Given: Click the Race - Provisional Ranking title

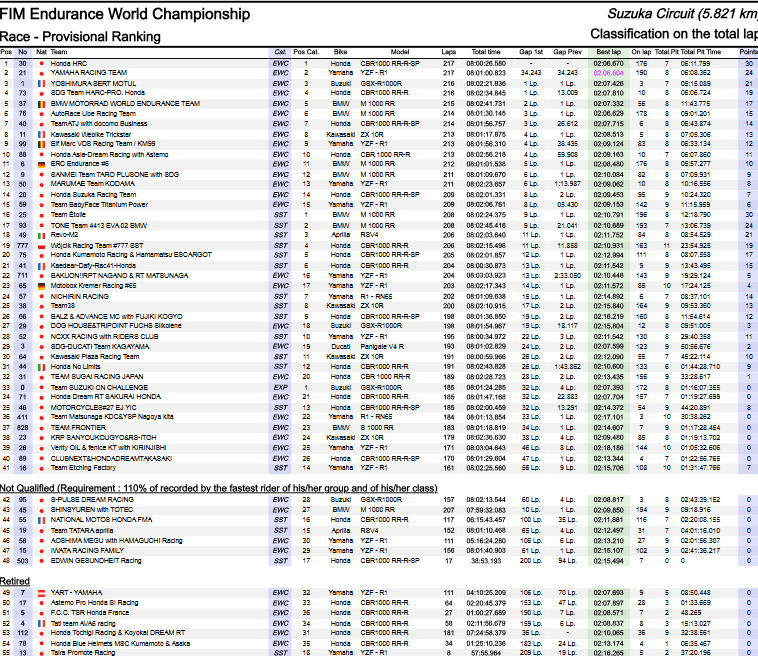Looking at the screenshot, I should [x=80, y=37].
